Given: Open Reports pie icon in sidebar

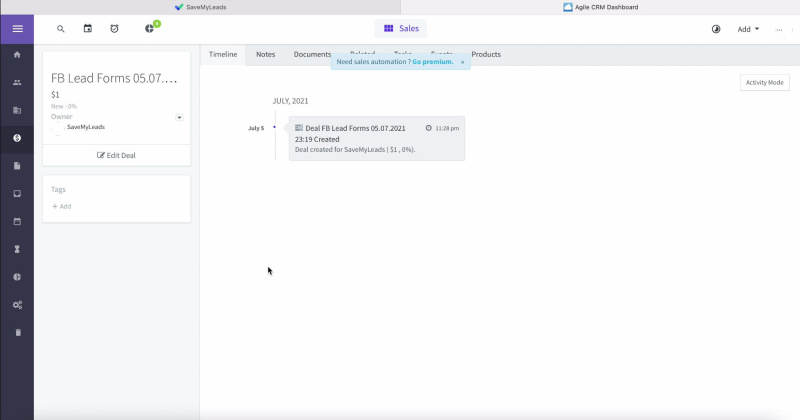Looking at the screenshot, I should pyautogui.click(x=17, y=277).
